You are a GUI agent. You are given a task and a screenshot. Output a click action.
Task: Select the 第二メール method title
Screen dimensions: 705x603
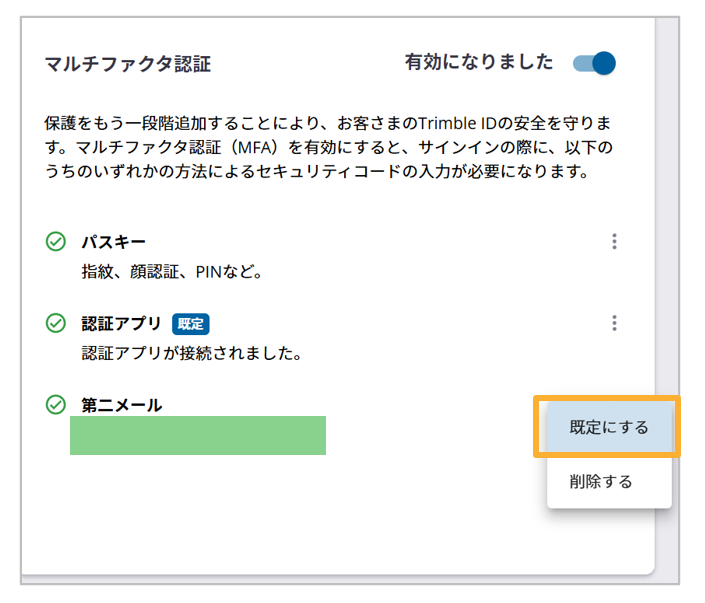tap(121, 405)
